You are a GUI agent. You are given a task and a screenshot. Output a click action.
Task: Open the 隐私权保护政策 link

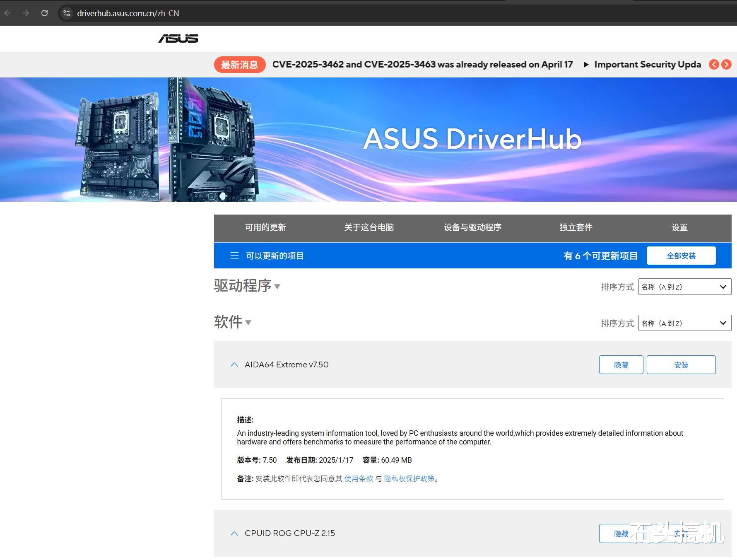point(409,479)
